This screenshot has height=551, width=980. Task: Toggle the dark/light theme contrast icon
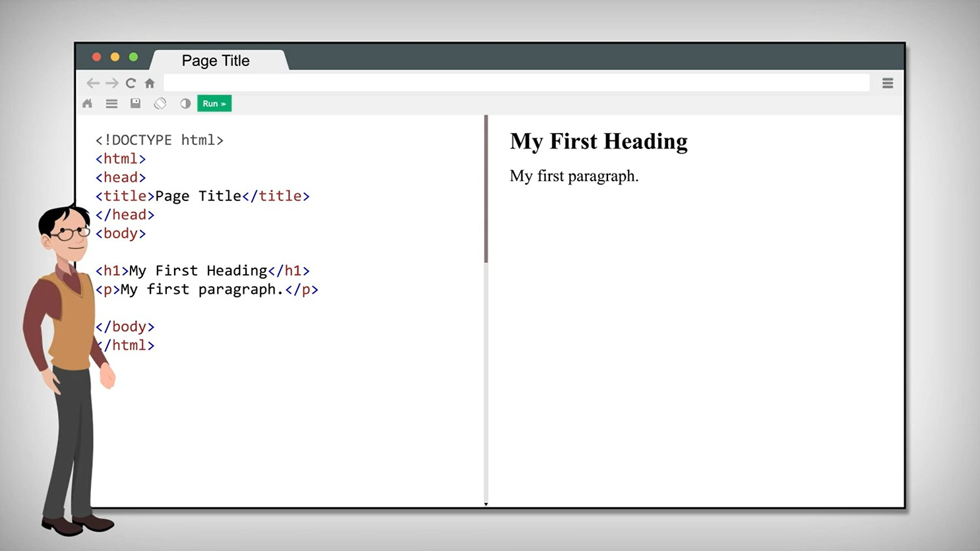185,103
